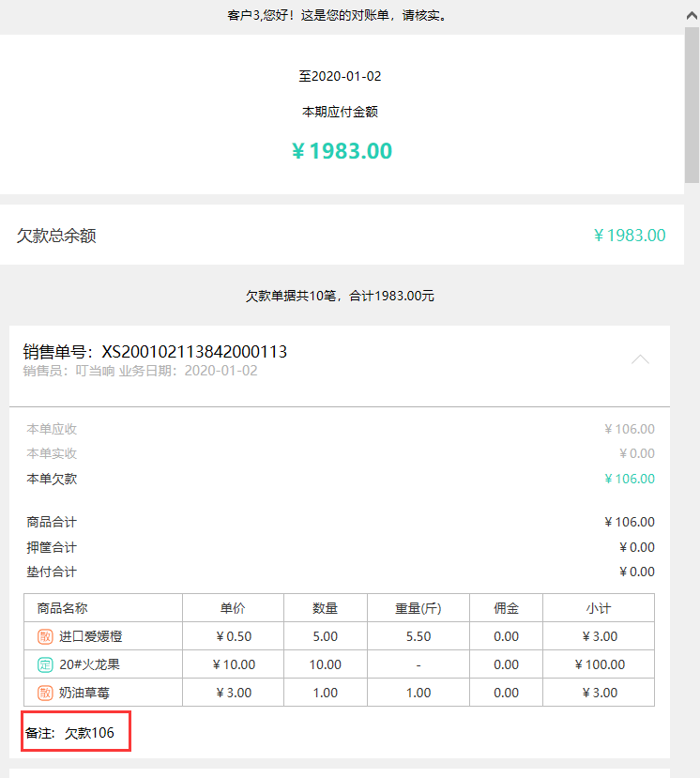Click the 欠款单据共10笔 summary text
This screenshot has height=778, width=700.
[x=340, y=296]
